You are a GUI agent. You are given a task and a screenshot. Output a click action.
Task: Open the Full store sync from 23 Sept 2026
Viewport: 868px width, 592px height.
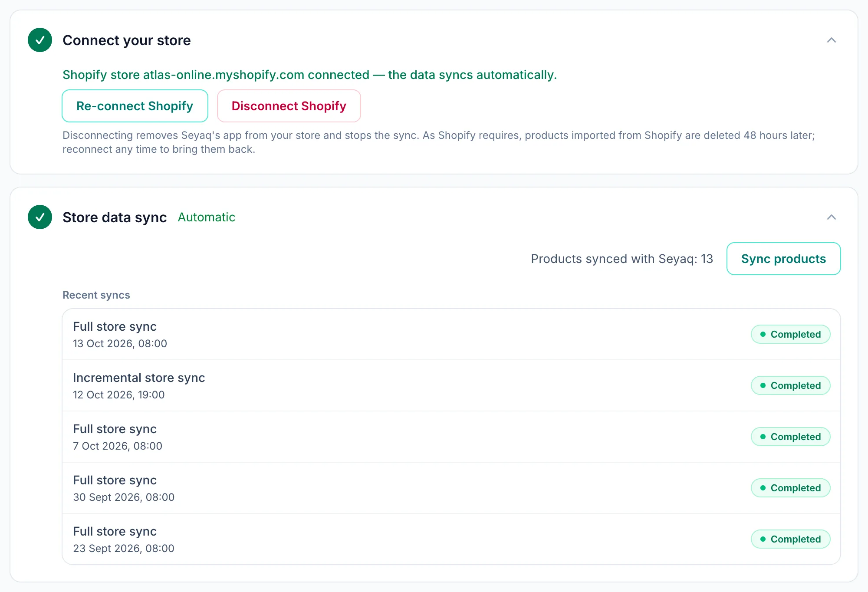[451, 539]
